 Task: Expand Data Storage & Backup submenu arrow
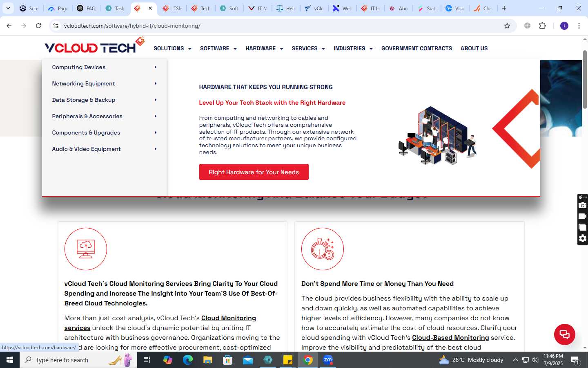click(156, 100)
